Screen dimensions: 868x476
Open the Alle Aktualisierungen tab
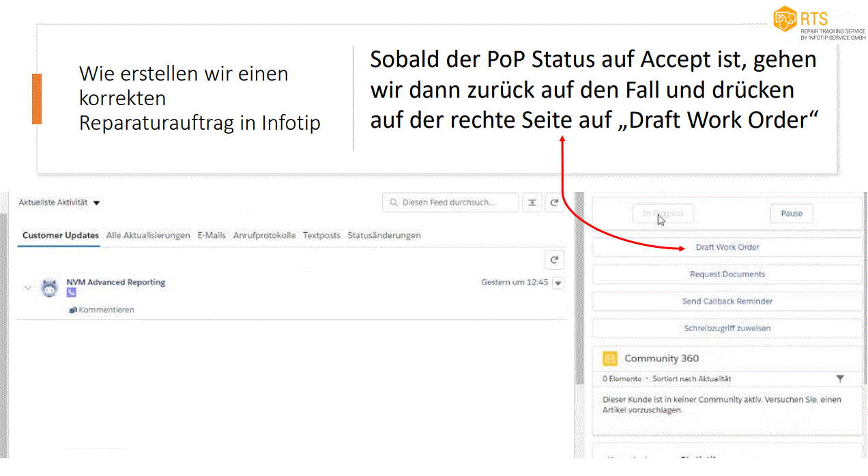click(148, 236)
